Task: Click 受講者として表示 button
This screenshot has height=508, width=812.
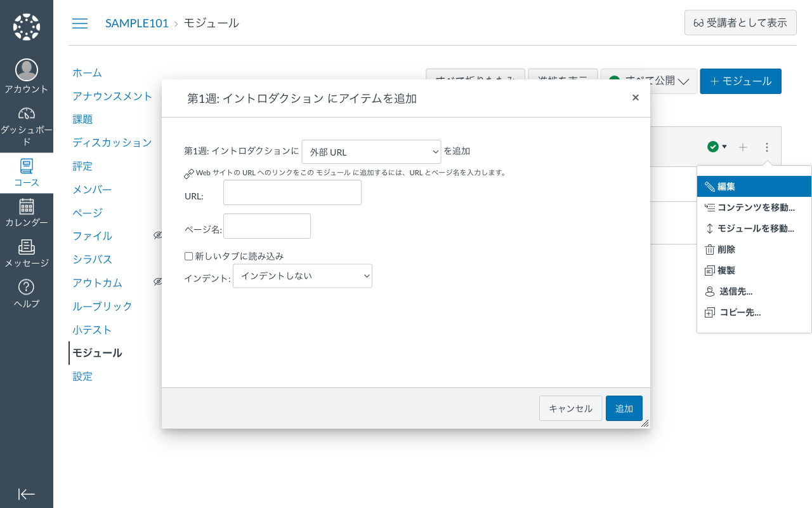Action: tap(740, 22)
